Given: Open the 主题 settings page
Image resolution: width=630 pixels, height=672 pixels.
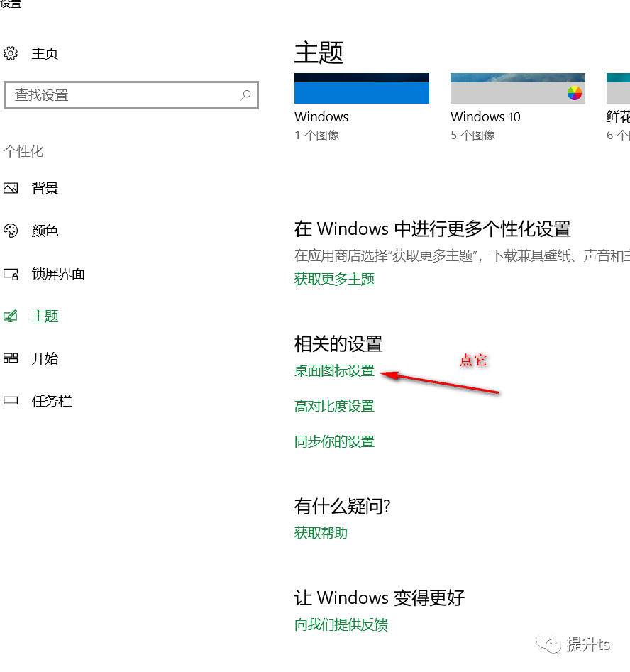Looking at the screenshot, I should [x=45, y=316].
